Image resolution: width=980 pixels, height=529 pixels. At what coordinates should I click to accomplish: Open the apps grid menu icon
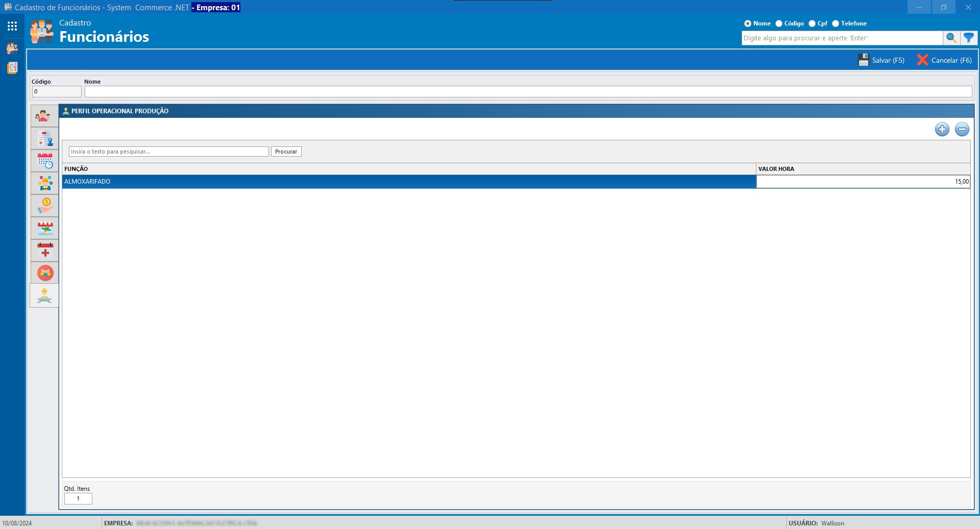[x=12, y=26]
